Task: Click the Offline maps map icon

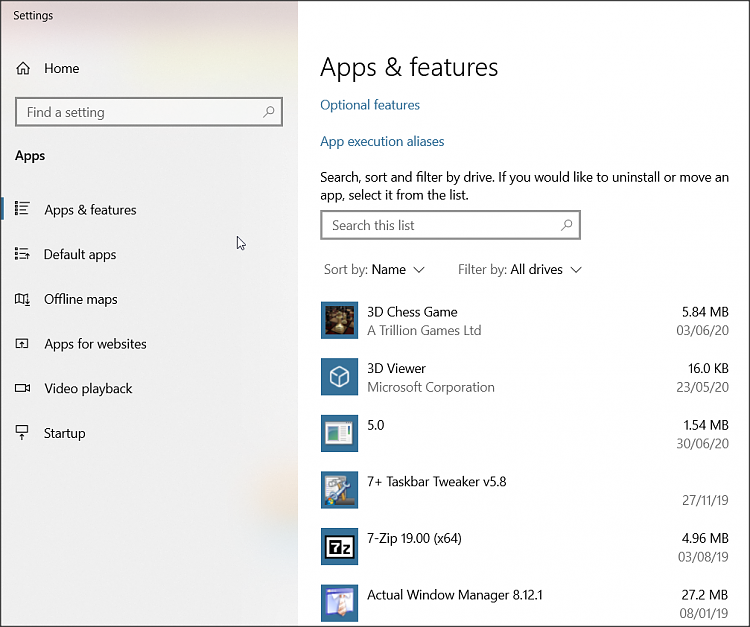Action: coord(22,299)
